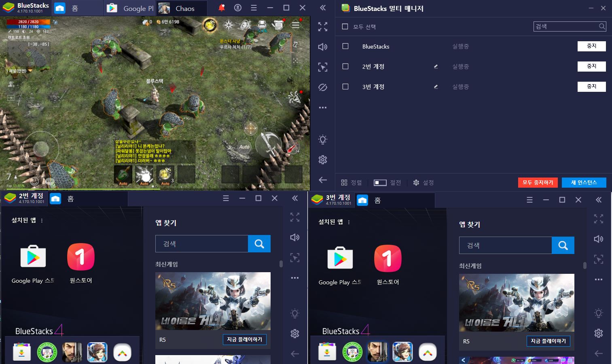Image resolution: width=612 pixels, height=364 pixels.
Task: Switch to Google Play tab in main BlueStacks
Action: (130, 8)
